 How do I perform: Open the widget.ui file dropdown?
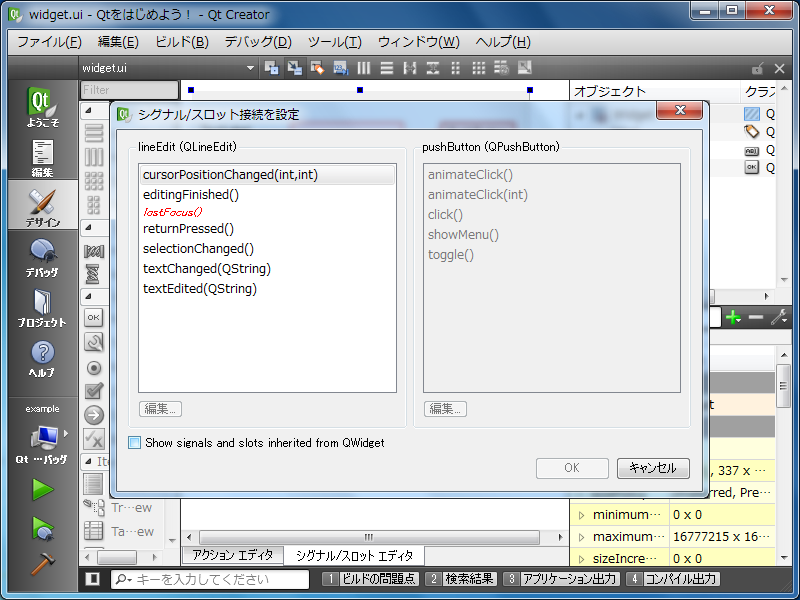tap(251, 68)
